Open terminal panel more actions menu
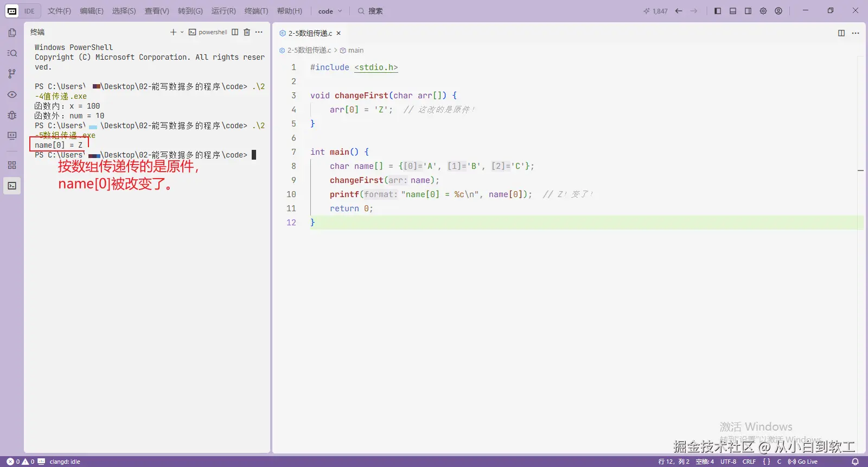868x467 pixels. pos(259,32)
